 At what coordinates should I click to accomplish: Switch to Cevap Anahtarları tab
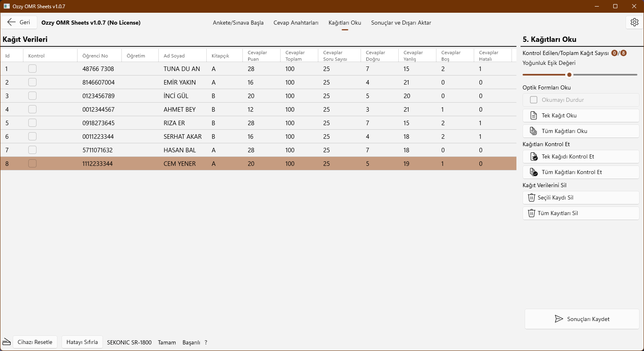pos(296,23)
